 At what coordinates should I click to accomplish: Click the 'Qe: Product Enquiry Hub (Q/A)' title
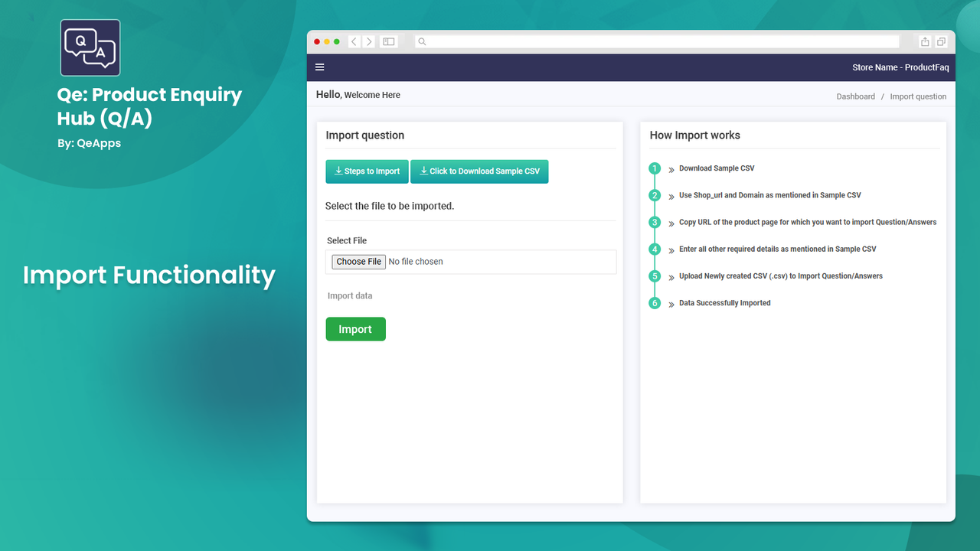click(x=149, y=106)
